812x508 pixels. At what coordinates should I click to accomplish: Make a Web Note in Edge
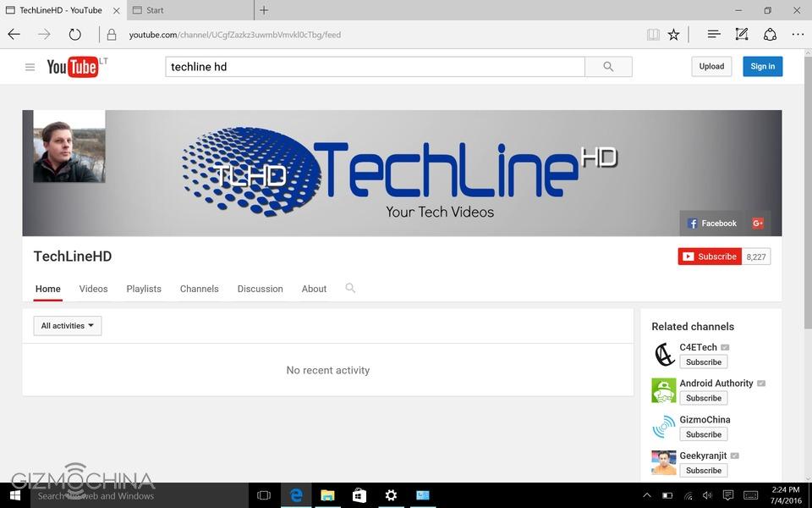coord(742,35)
